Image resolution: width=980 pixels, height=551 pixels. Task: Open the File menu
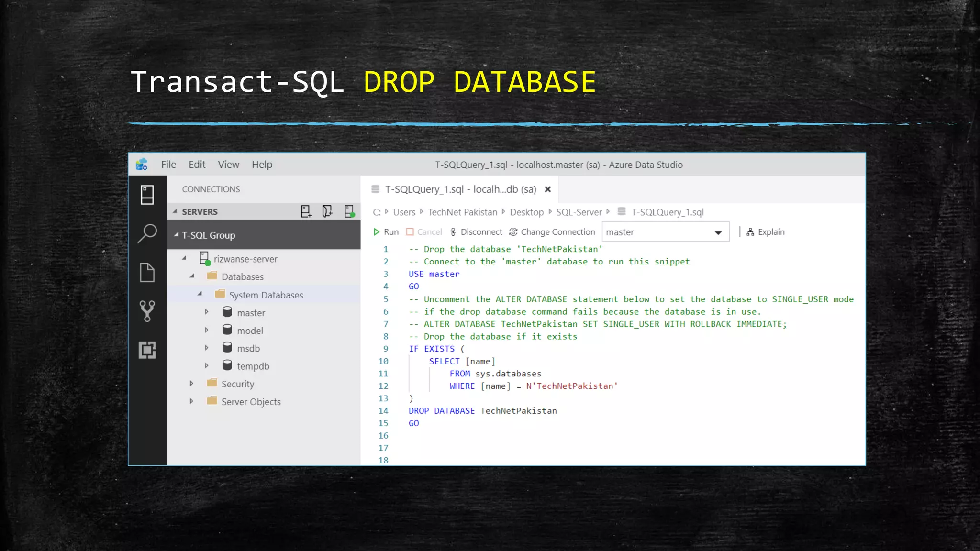(168, 165)
